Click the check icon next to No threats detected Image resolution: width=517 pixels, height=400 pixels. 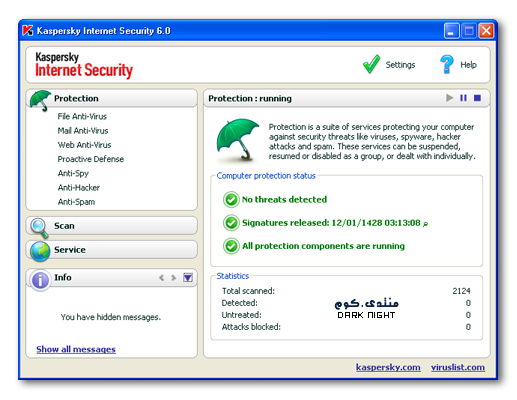[231, 200]
